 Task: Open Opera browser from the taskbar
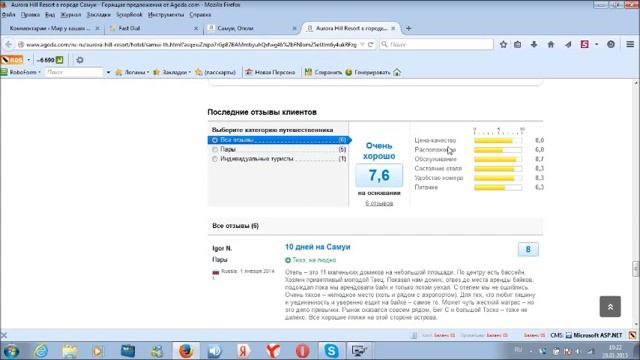(x=302, y=351)
